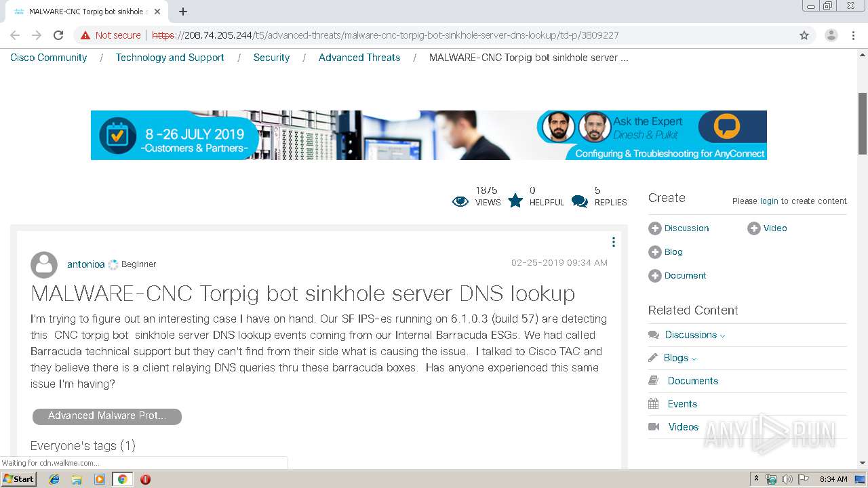Open Chrome three-dot menu

pos(853,35)
